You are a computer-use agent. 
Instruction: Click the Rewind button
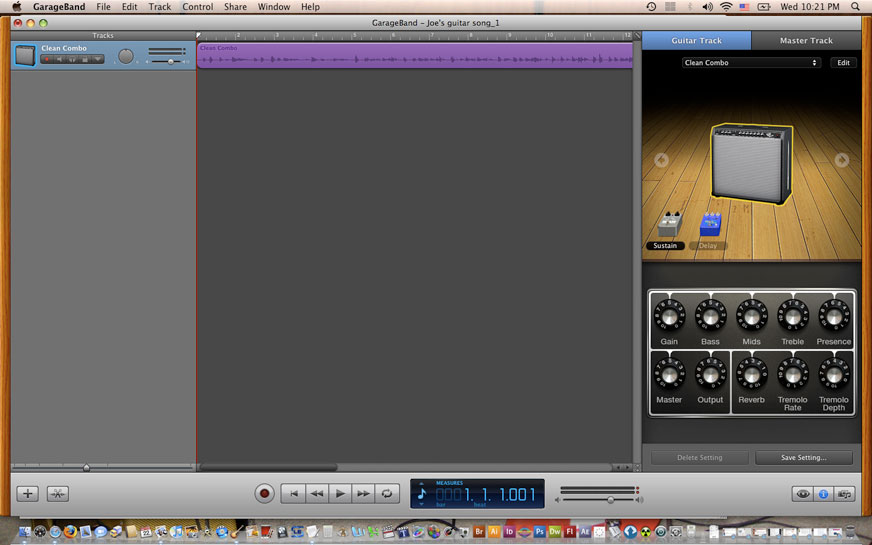(x=317, y=493)
